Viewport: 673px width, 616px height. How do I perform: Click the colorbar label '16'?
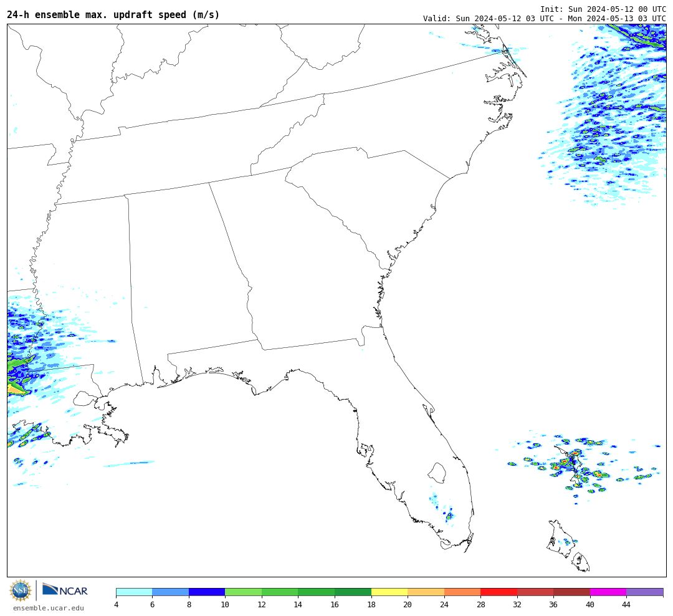[335, 604]
